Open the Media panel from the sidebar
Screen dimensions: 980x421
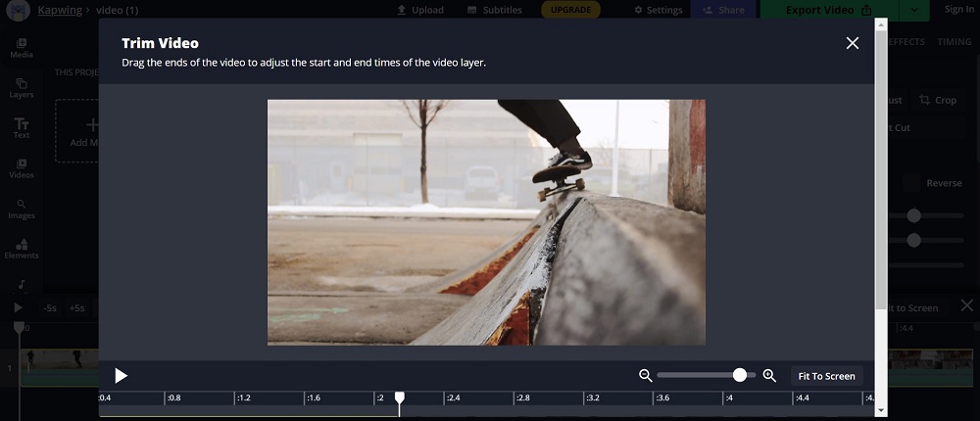tap(22, 48)
